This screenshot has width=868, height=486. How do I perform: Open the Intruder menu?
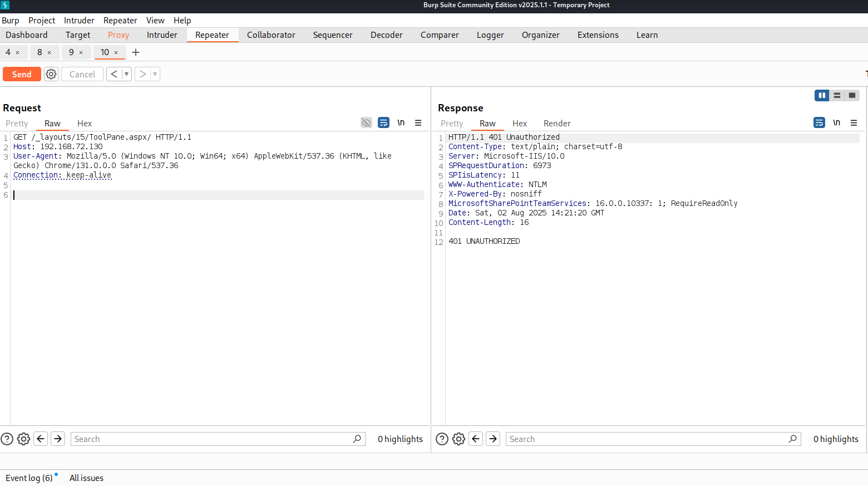pos(79,20)
